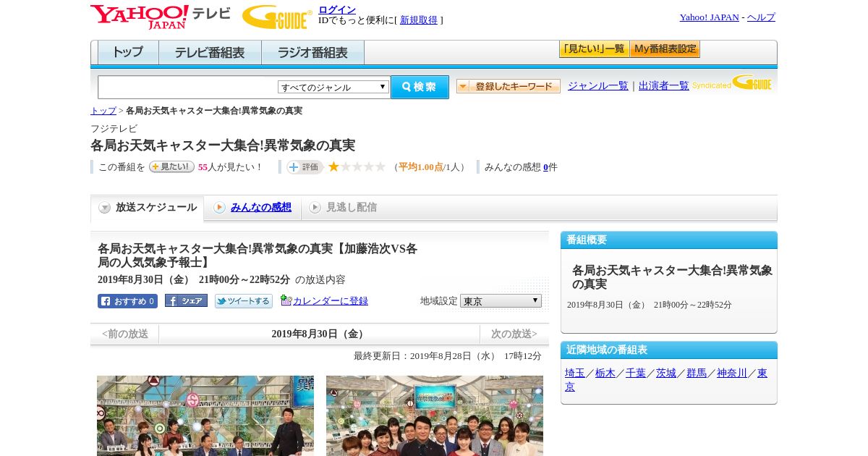
Task: Open the left studio photo thumbnail
Action: (x=205, y=415)
